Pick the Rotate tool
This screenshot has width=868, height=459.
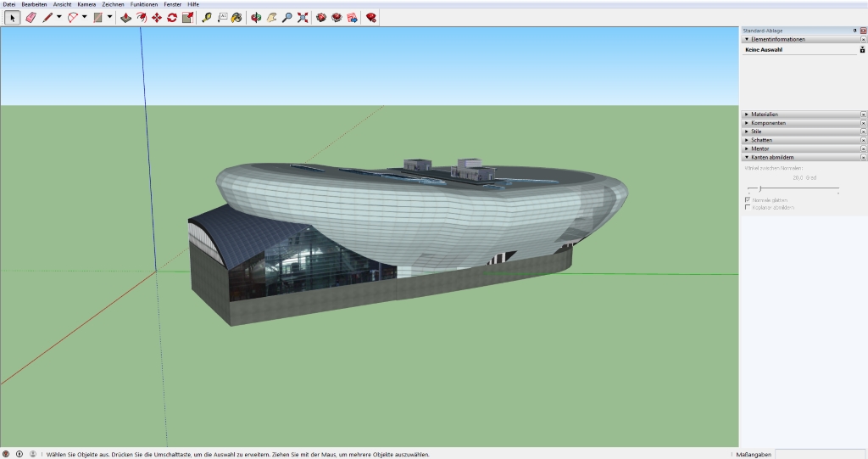pos(172,17)
